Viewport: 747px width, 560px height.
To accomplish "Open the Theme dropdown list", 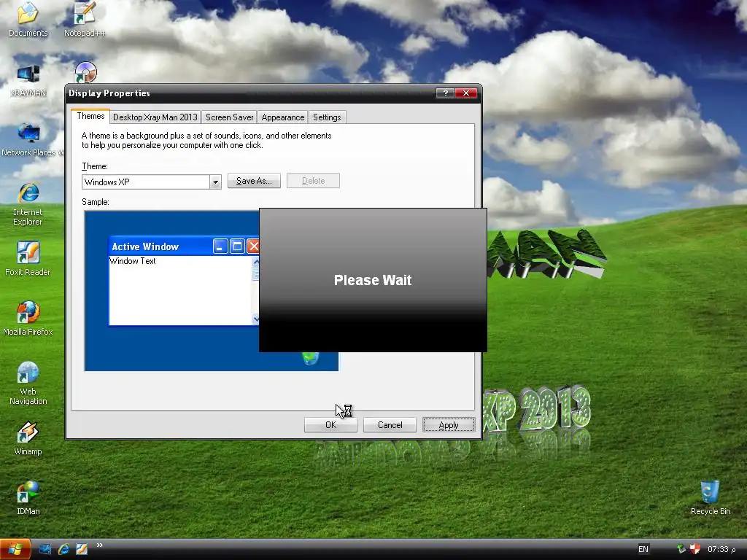I will click(x=215, y=182).
